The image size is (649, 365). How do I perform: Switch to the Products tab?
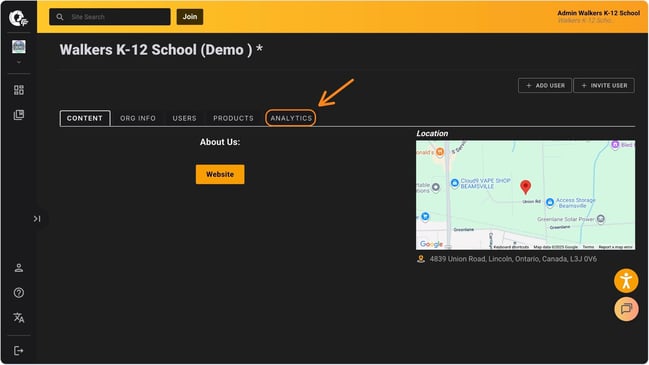click(x=233, y=118)
